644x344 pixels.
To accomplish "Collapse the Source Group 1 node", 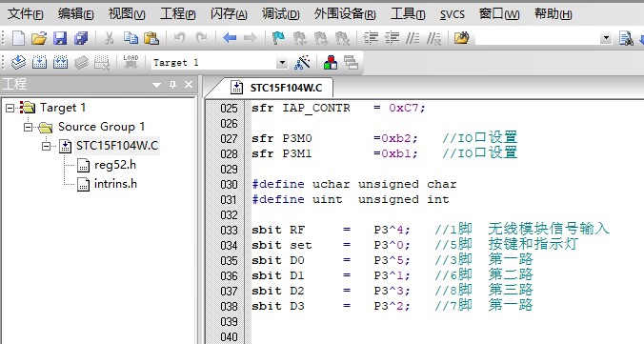I will (x=28, y=127).
